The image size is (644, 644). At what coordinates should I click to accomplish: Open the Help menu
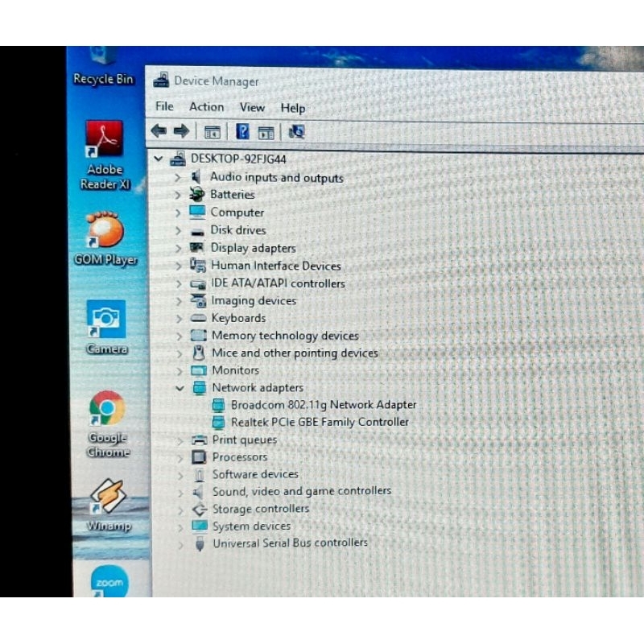pos(293,108)
